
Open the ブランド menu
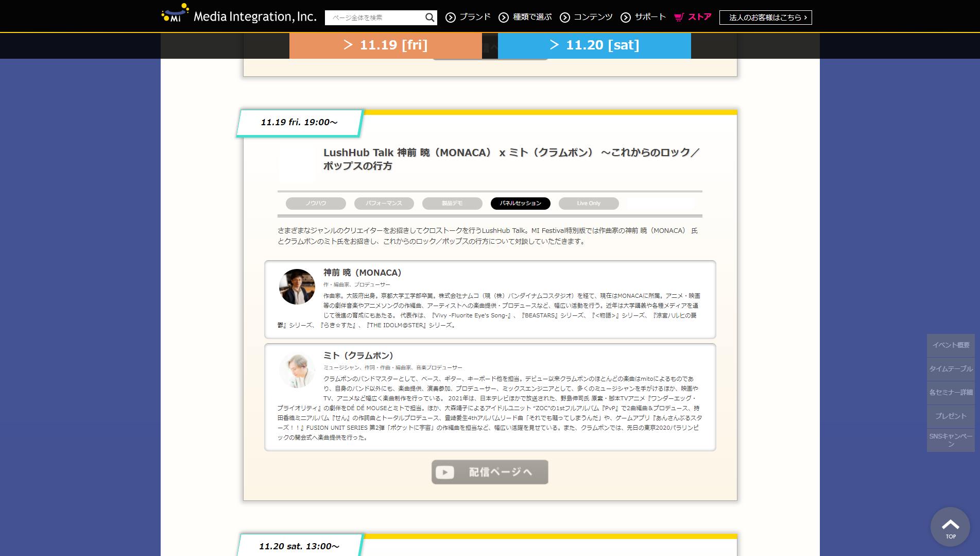tap(468, 17)
